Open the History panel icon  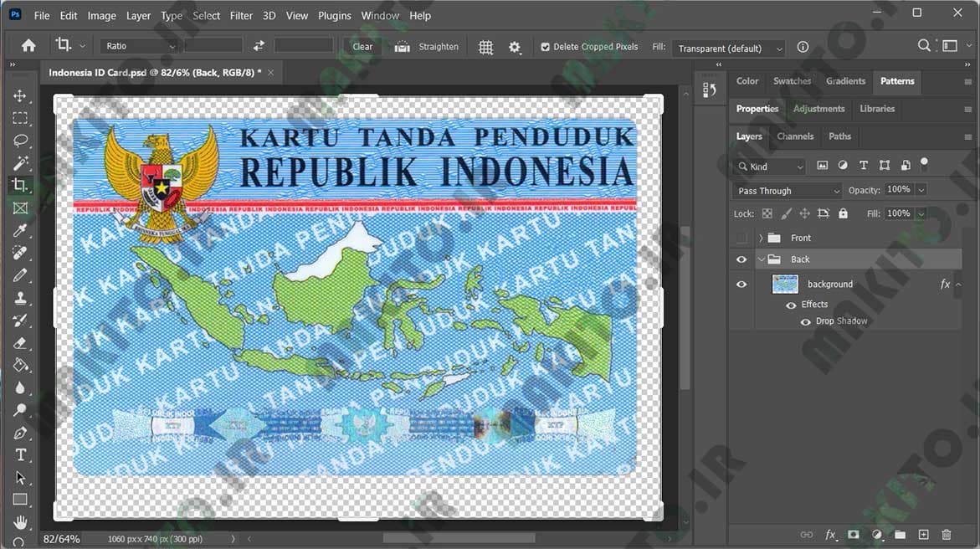(x=710, y=90)
